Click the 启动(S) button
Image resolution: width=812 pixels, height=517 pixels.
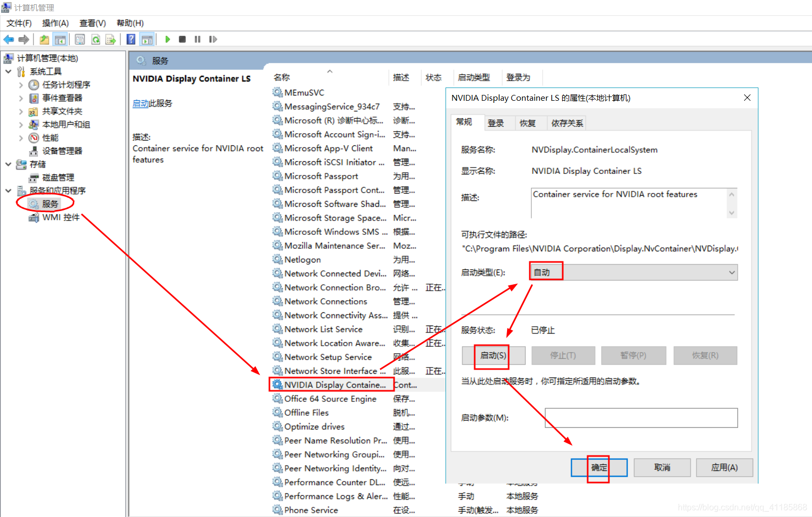coord(493,355)
